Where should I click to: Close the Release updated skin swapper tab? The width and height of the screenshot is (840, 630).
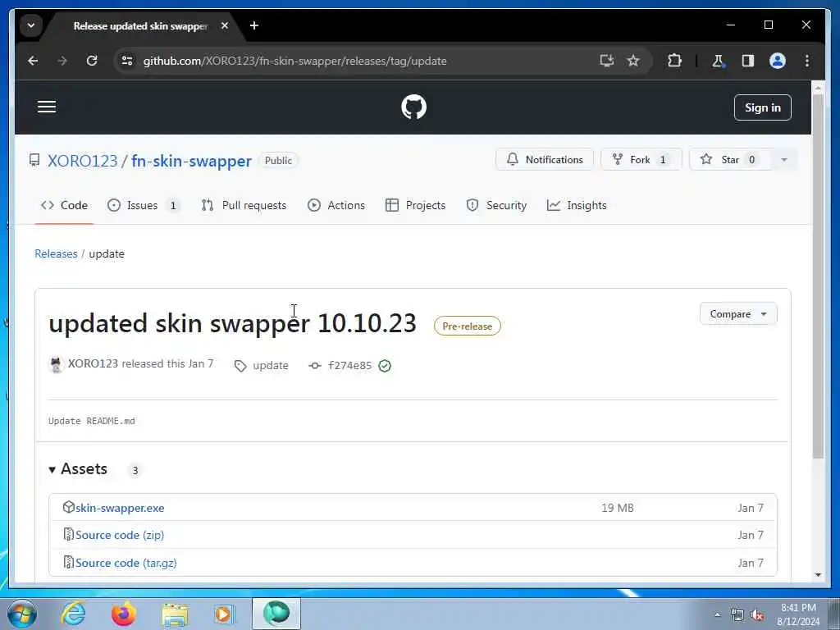point(225,25)
